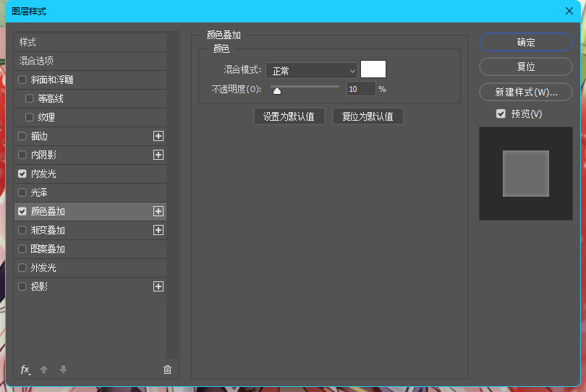The width and height of the screenshot is (586, 392).
Task: Add another 渐变叠加 effect with plus icon
Action: (158, 230)
